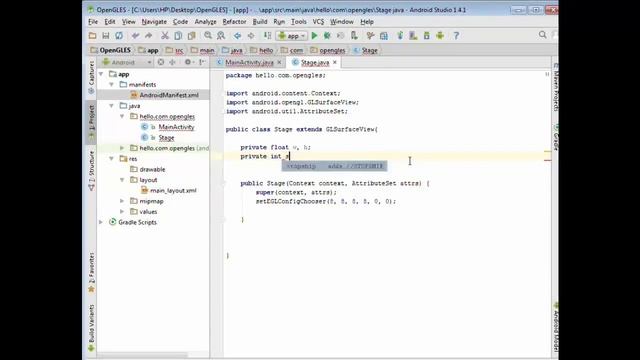Click the Open folder toolbar icon
Viewport: 640px width, 360px height.
[93, 36]
